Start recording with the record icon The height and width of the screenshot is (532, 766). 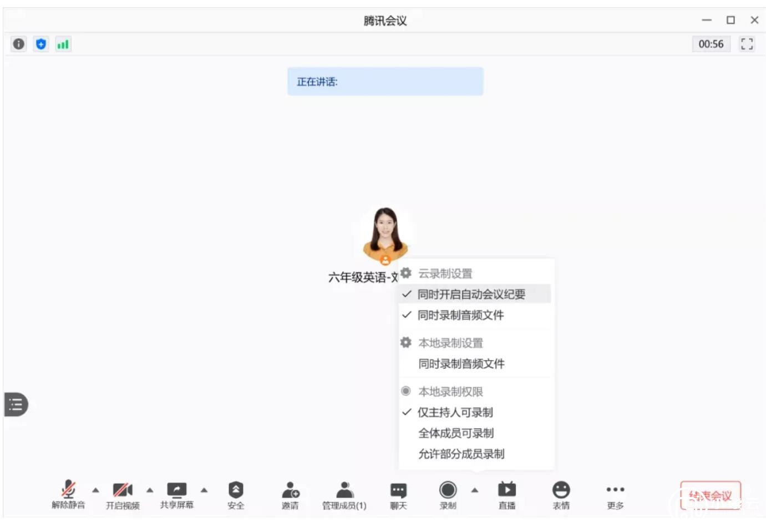click(448, 490)
